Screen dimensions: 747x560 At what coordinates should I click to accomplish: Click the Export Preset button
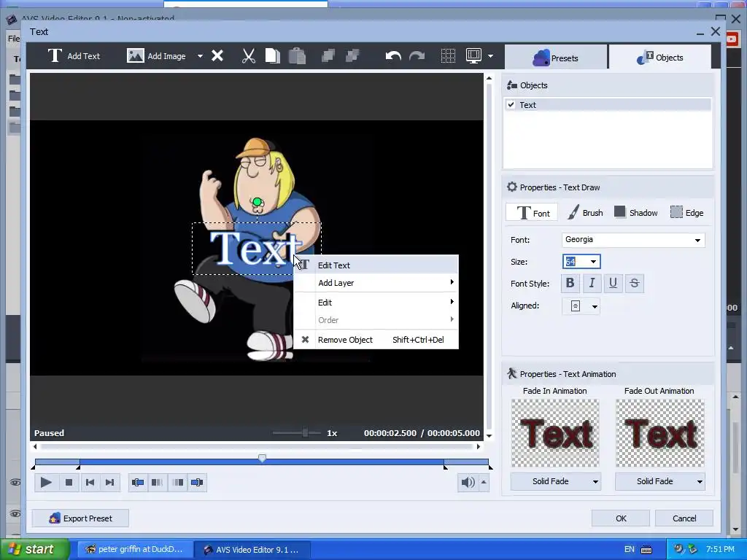[x=80, y=518]
